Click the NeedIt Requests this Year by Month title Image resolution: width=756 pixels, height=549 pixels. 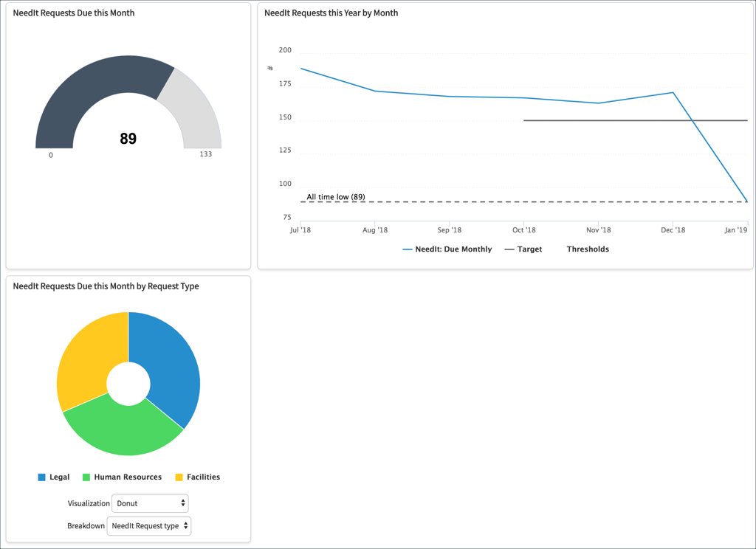[x=331, y=13]
